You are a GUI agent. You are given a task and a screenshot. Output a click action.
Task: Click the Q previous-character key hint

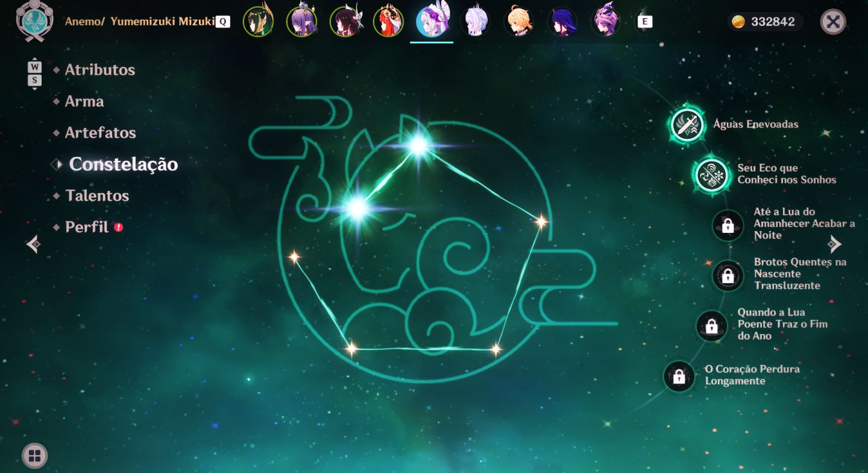coord(222,22)
